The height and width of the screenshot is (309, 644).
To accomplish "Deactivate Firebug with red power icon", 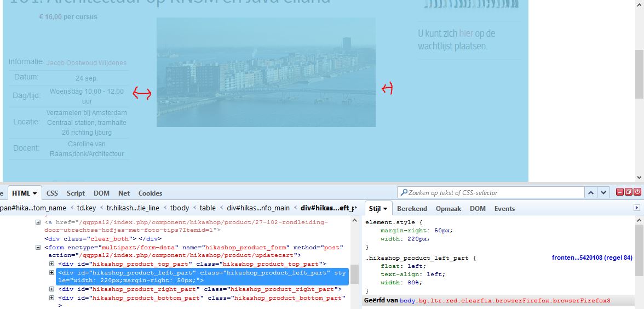I will click(x=637, y=192).
